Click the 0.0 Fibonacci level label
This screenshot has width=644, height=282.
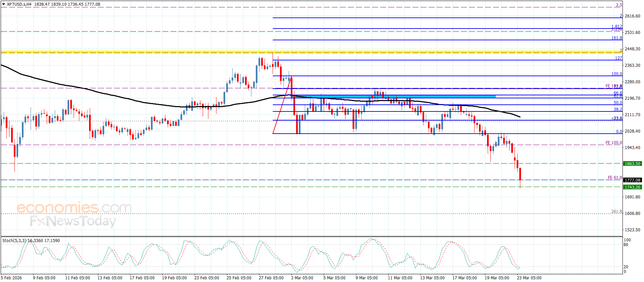pyautogui.click(x=619, y=132)
